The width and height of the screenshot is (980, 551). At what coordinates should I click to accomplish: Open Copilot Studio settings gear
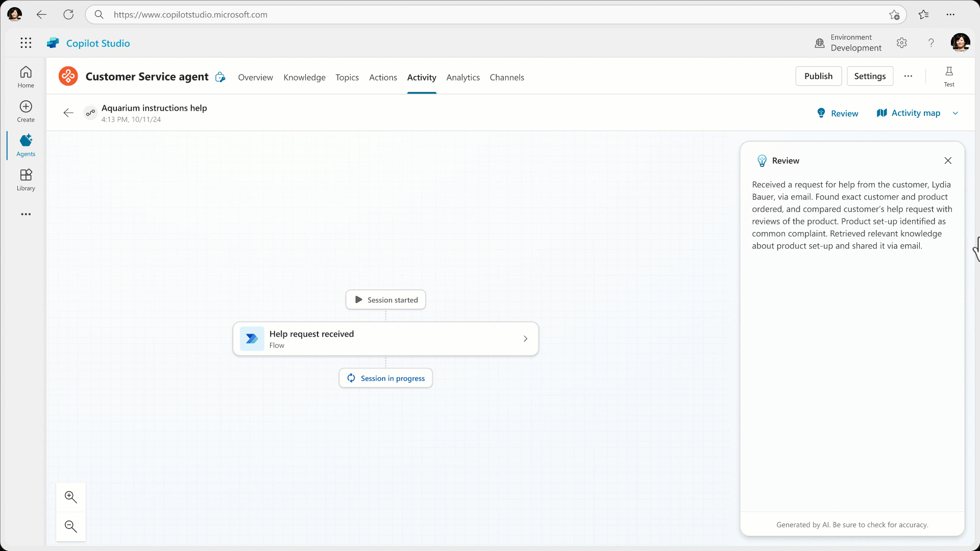point(901,43)
